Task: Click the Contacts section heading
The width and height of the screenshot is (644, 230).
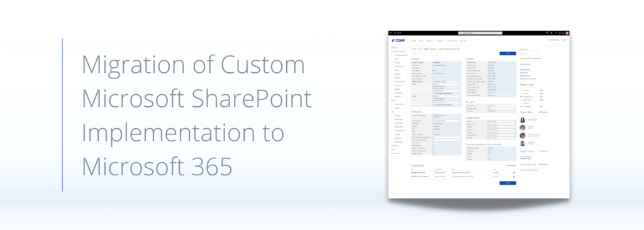Action: [415, 58]
